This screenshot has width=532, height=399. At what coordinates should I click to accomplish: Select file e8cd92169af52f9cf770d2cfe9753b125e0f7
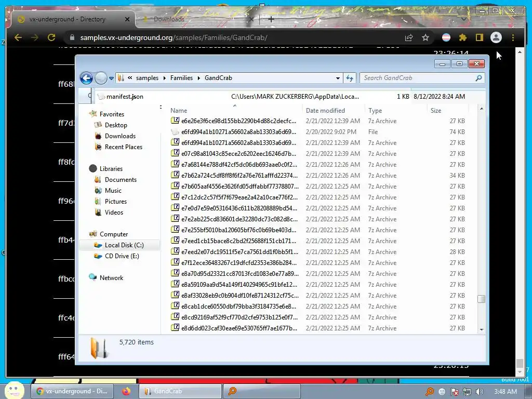tap(239, 317)
